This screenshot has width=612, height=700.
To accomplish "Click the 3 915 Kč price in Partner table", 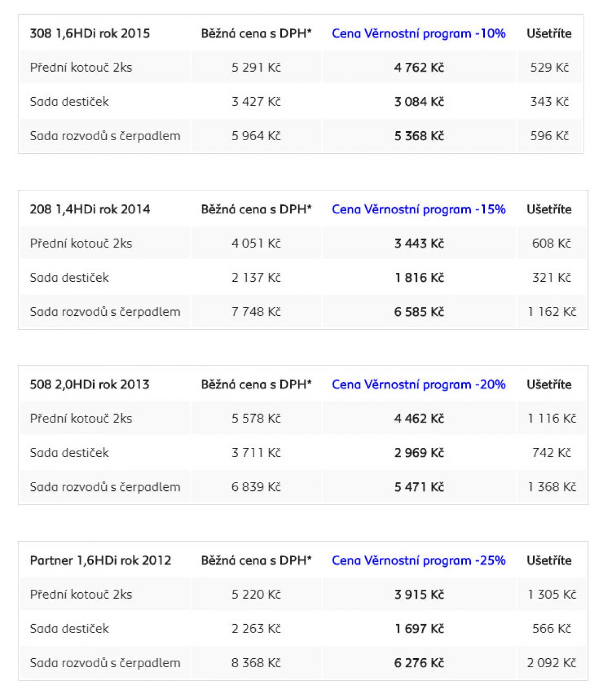I will pos(419,594).
